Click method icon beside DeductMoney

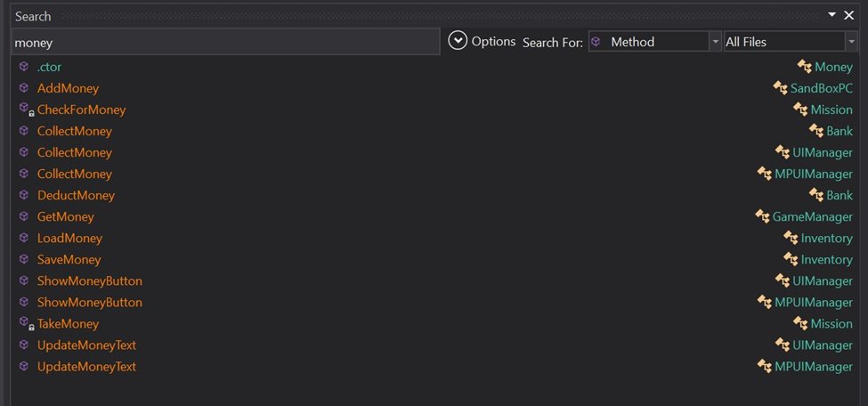[x=23, y=195]
